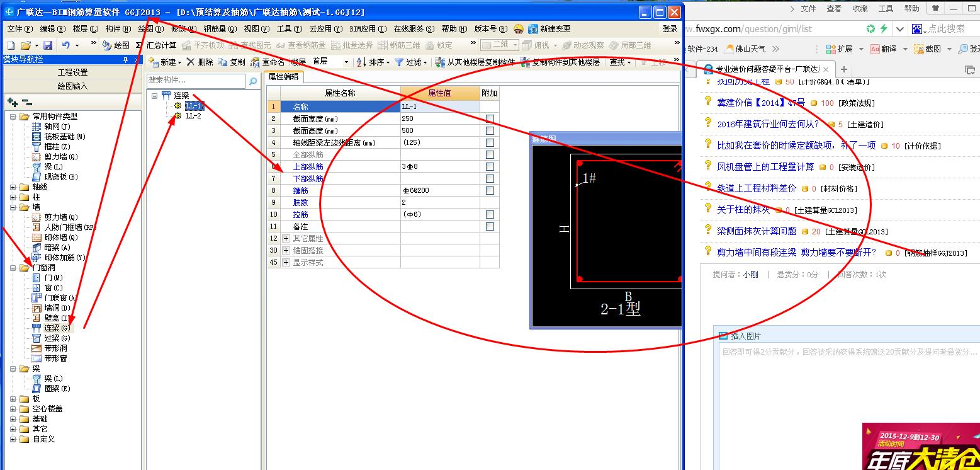Toggle 附加 checkbox for 全部纵筋 row
980x470 pixels.
tap(490, 154)
